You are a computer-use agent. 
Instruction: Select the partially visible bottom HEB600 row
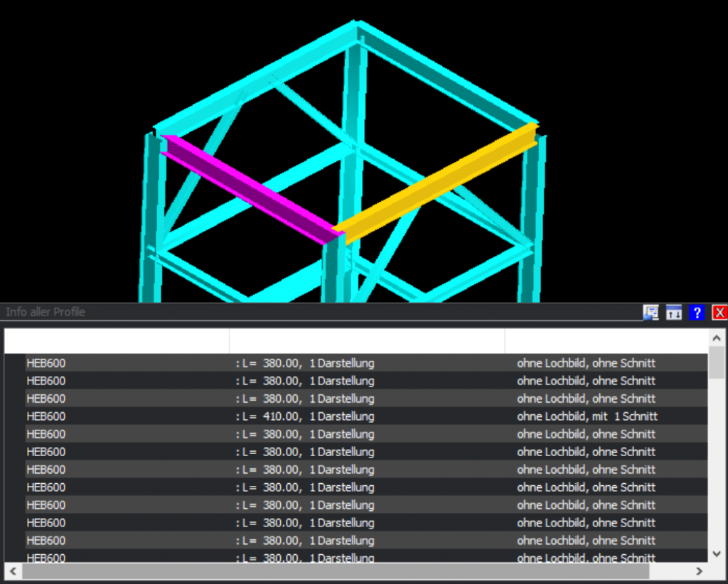[356, 556]
